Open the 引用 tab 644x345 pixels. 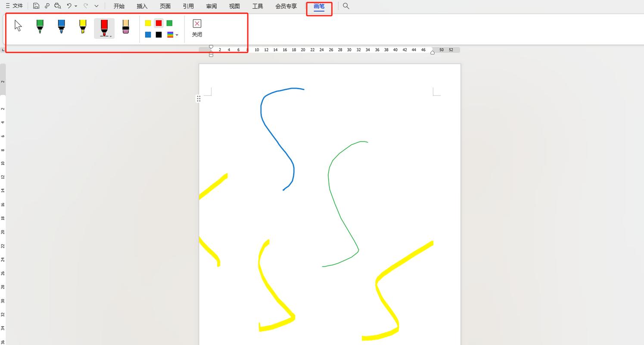click(188, 6)
